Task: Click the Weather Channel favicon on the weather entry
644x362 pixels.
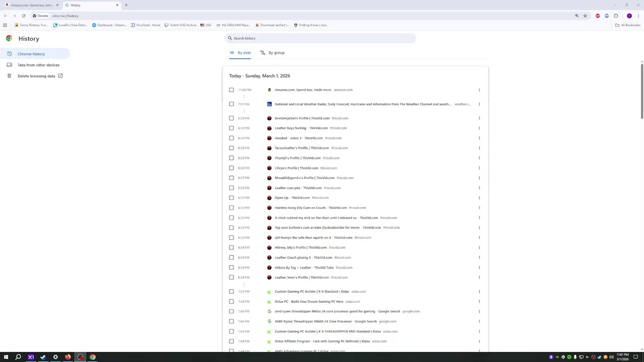Action: click(x=269, y=104)
